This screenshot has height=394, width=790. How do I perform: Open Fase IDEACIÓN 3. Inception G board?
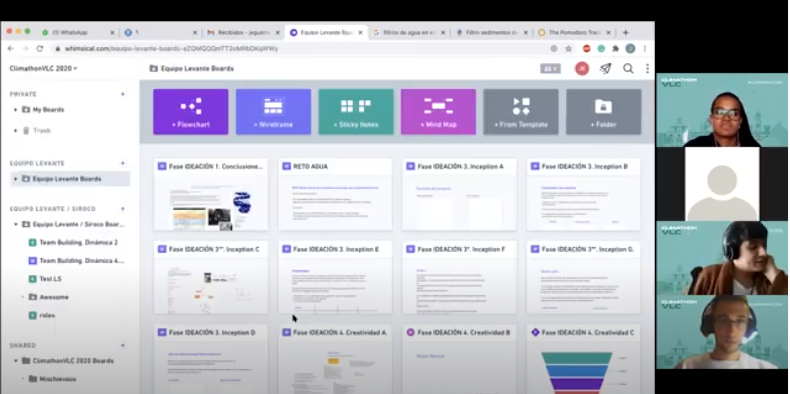point(583,278)
